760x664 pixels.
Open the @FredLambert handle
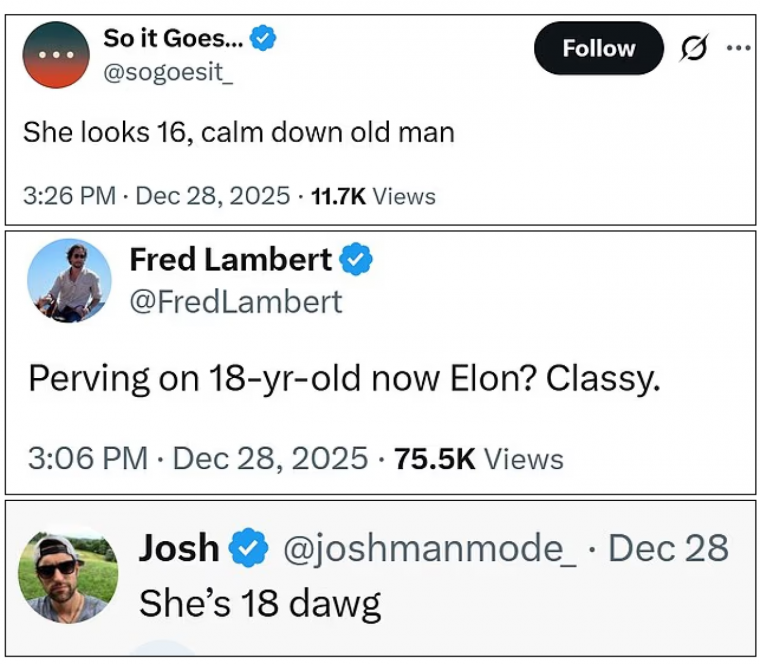click(x=235, y=301)
